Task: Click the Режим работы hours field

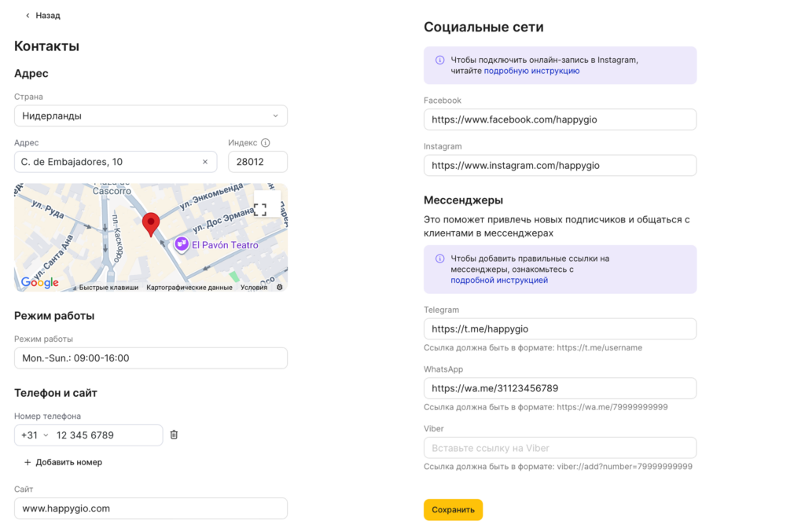Action: (151, 358)
